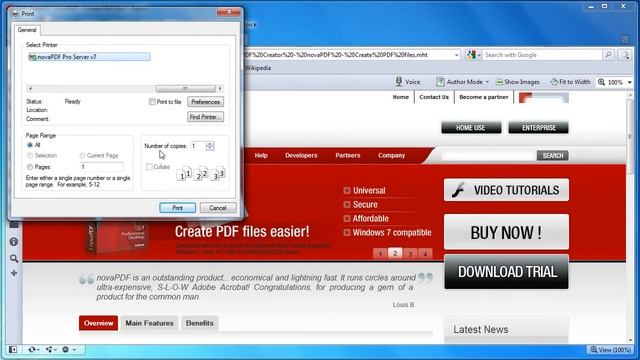Check the Collate checkbox
Image resolution: width=640 pixels, height=360 pixels.
pos(149,167)
